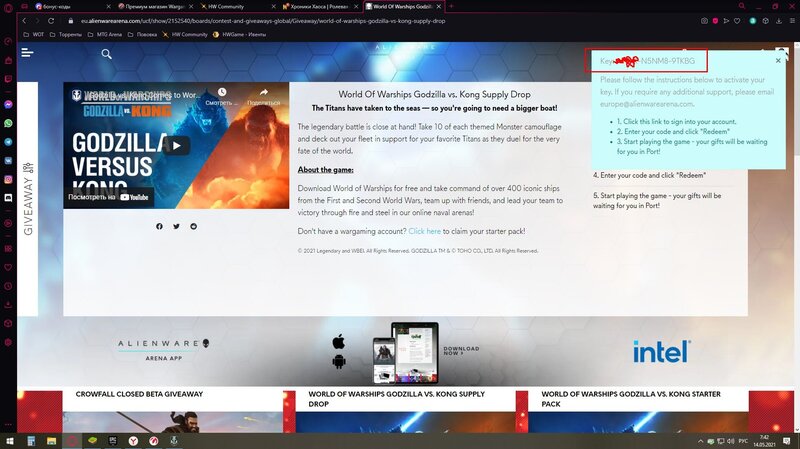The width and height of the screenshot is (800, 449).
Task: Click the Apple App Store icon
Action: pyautogui.click(x=339, y=341)
